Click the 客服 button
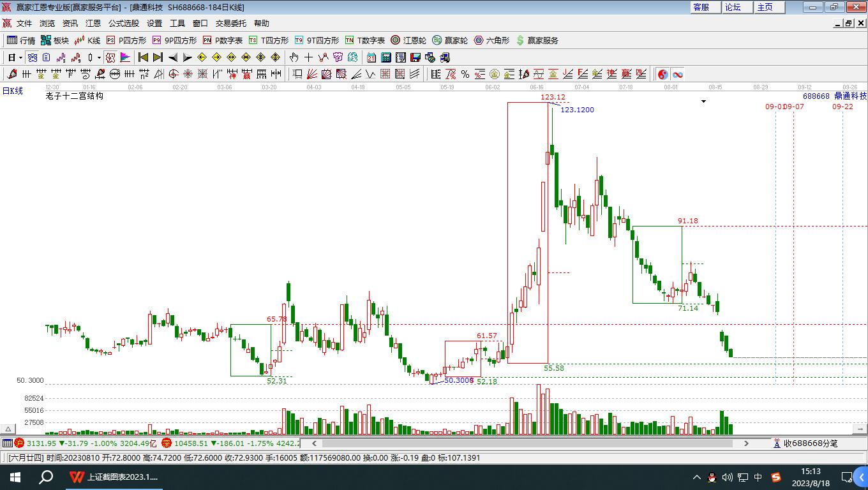The image size is (868, 490). (705, 7)
